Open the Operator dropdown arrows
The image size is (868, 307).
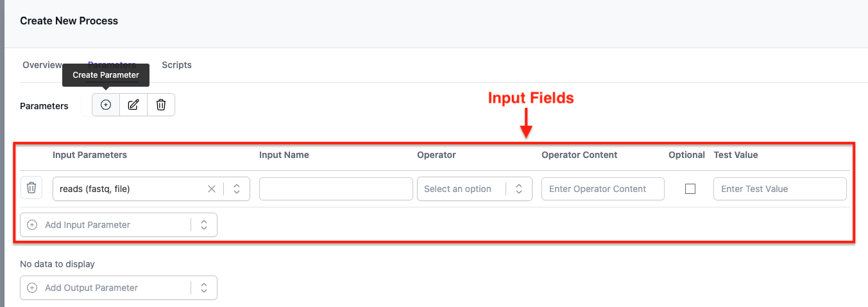pyautogui.click(x=519, y=189)
